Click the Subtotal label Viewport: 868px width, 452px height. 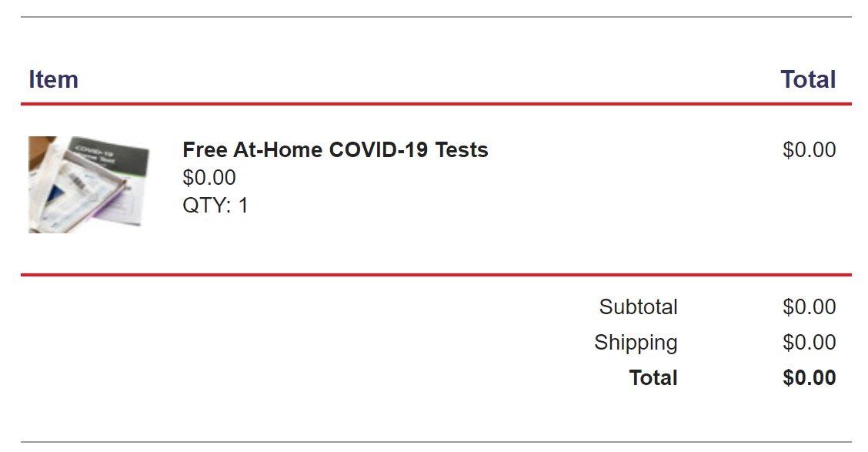pyautogui.click(x=638, y=307)
